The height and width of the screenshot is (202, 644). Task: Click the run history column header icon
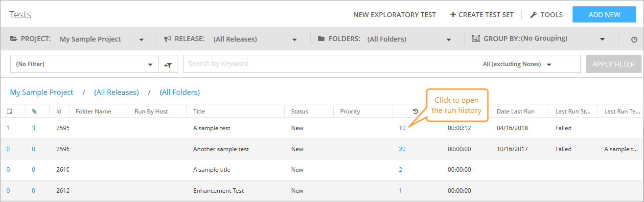tap(415, 112)
